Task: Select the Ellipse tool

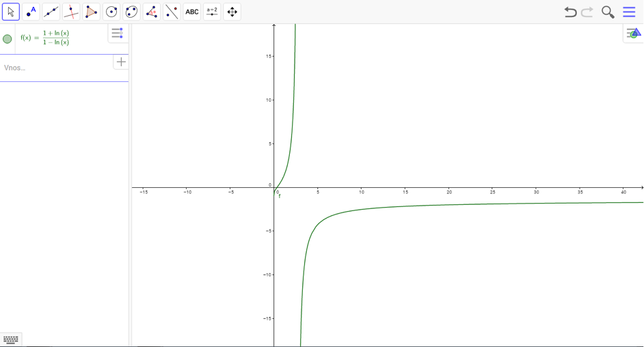Action: point(131,12)
